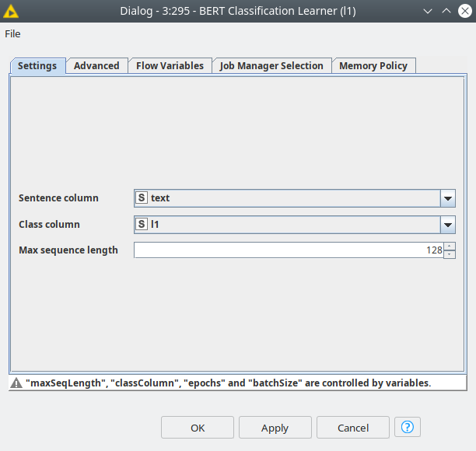The image size is (476, 451).
Task: Open the File menu
Action: point(12,33)
